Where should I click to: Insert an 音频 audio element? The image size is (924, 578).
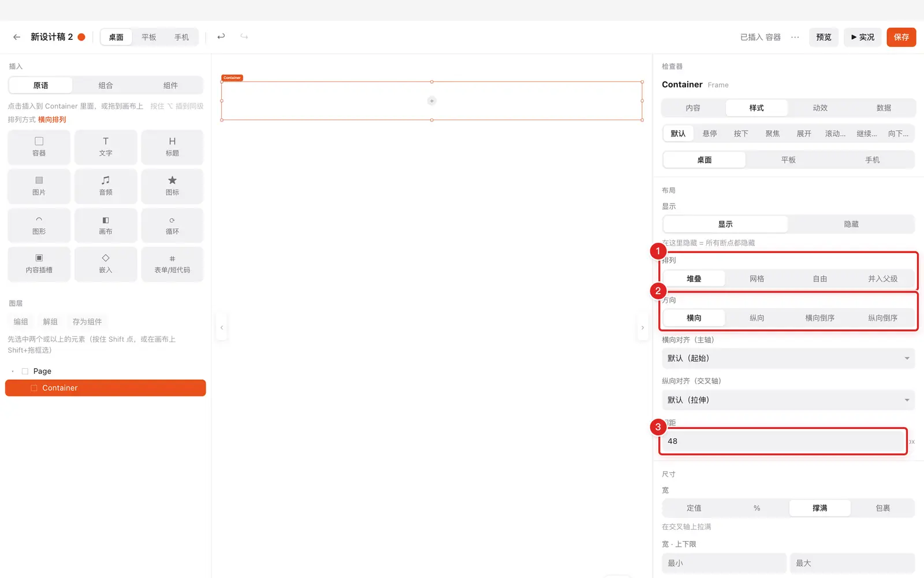106,186
